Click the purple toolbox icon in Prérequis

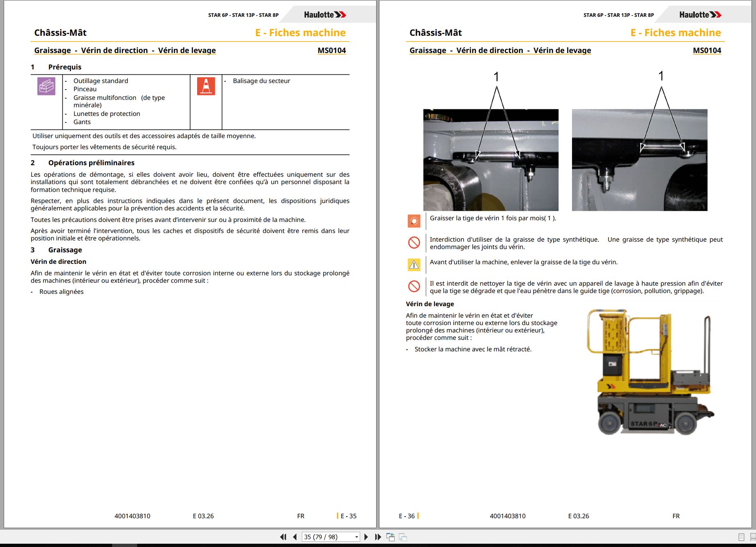click(46, 86)
